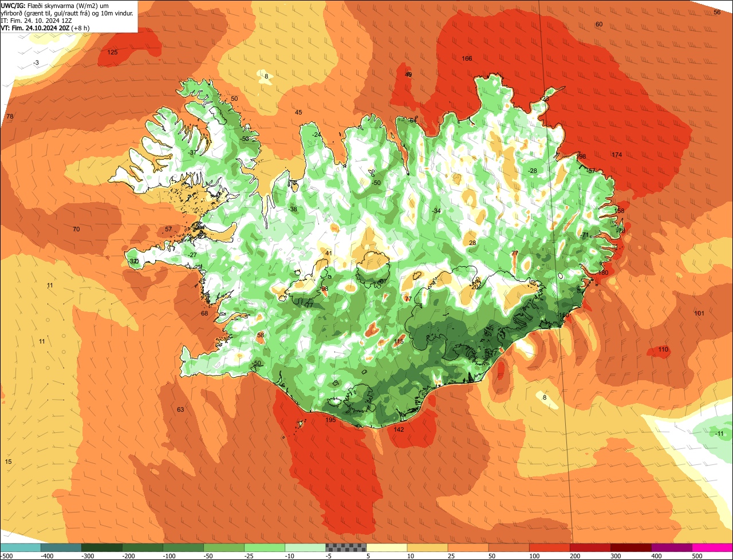The height and width of the screenshot is (560, 733).
Task: Click the map value '110' southeast of Iceland
Action: point(663,349)
